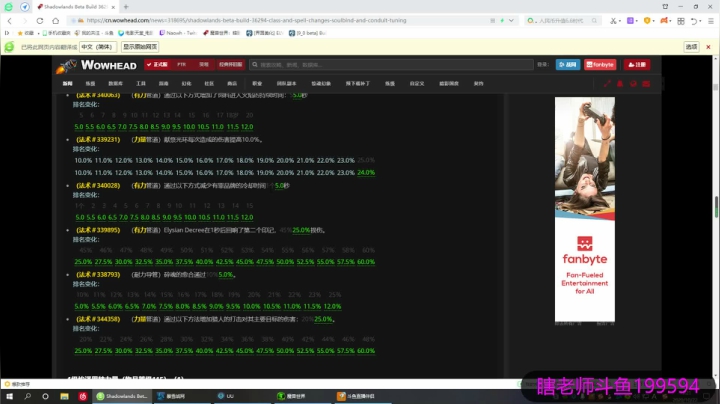Open the 社区 community nav menu

pyautogui.click(x=209, y=84)
